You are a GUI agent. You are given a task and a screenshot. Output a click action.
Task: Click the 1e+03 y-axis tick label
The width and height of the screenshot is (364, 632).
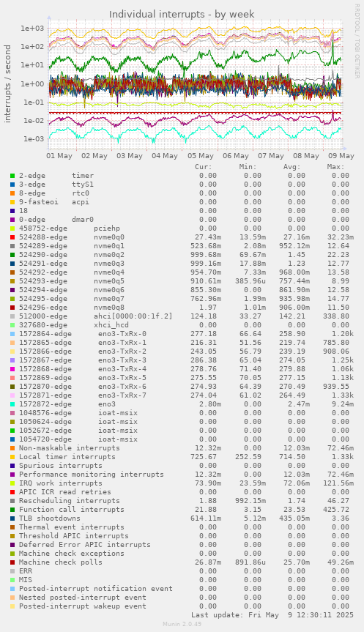(x=32, y=29)
